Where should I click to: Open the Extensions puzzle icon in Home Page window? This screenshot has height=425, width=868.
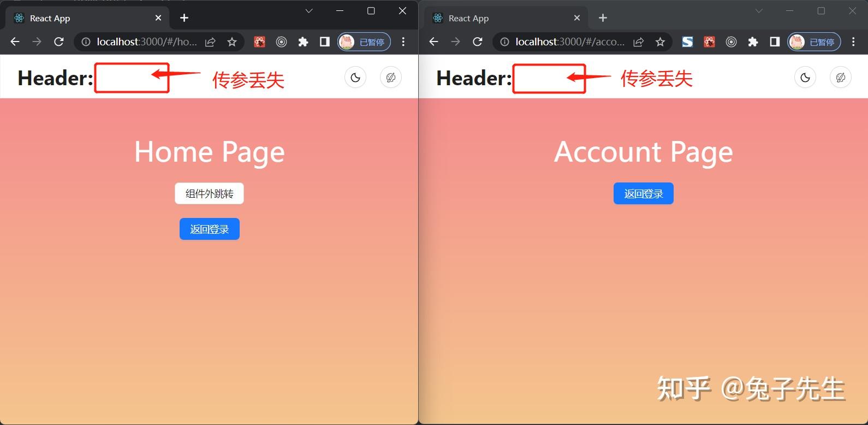[304, 42]
